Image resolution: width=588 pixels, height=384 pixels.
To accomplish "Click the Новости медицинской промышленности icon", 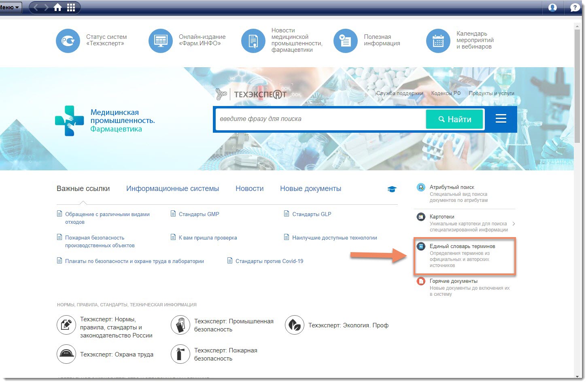I will (x=253, y=41).
